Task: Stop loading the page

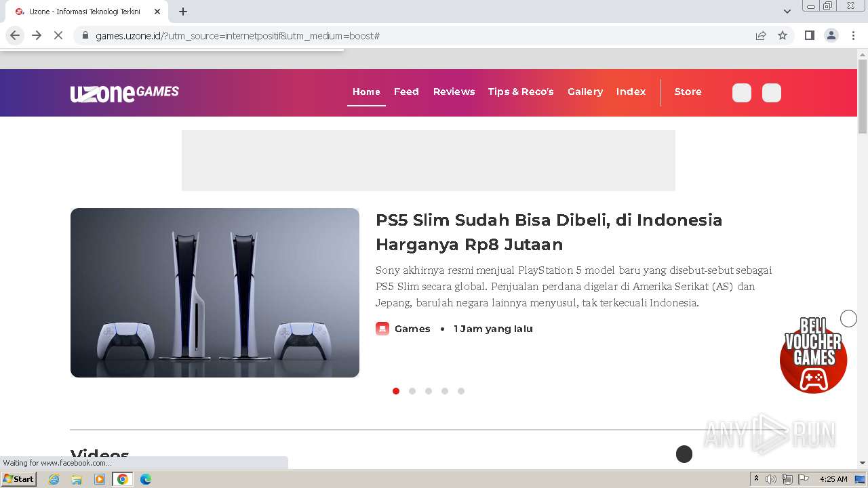Action: (58, 35)
